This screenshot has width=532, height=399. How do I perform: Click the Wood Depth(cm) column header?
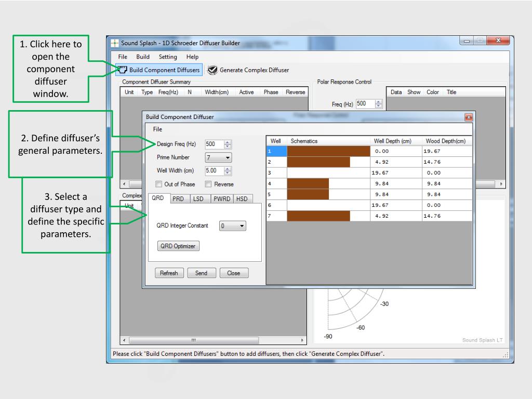[447, 141]
